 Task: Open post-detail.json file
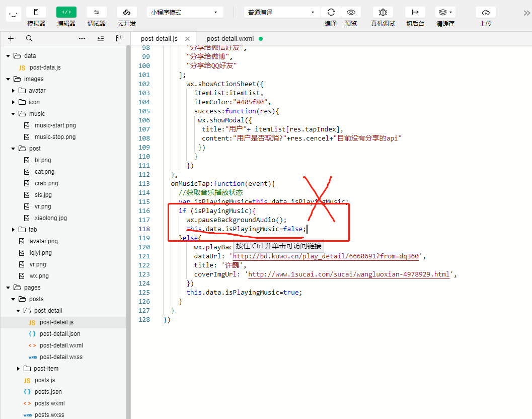click(x=60, y=334)
